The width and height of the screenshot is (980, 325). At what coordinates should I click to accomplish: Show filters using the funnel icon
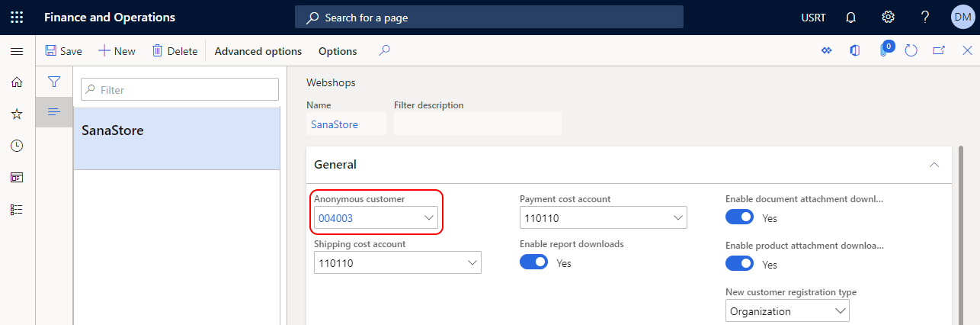pos(54,82)
